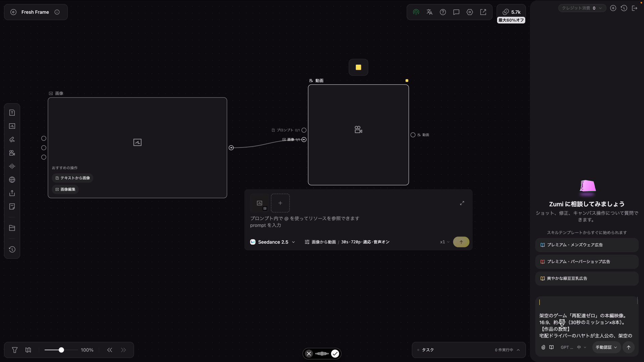Open 画像から動画 generation settings

(x=347, y=242)
